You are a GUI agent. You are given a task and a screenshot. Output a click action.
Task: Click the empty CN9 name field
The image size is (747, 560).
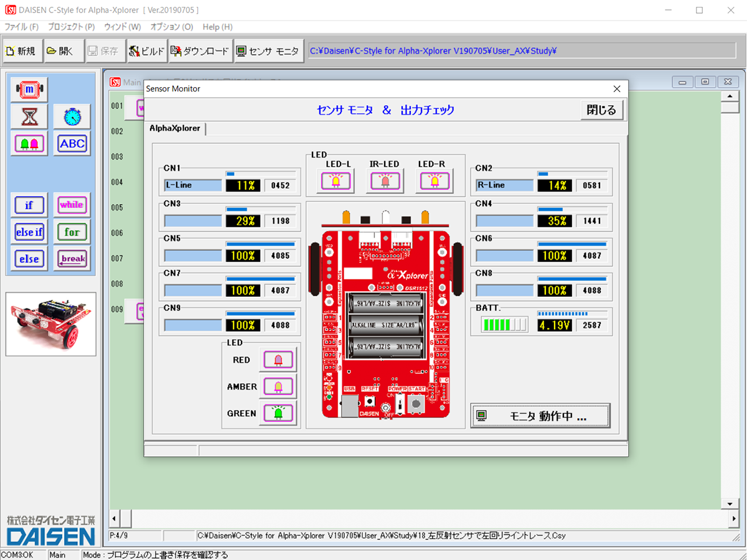pyautogui.click(x=193, y=325)
